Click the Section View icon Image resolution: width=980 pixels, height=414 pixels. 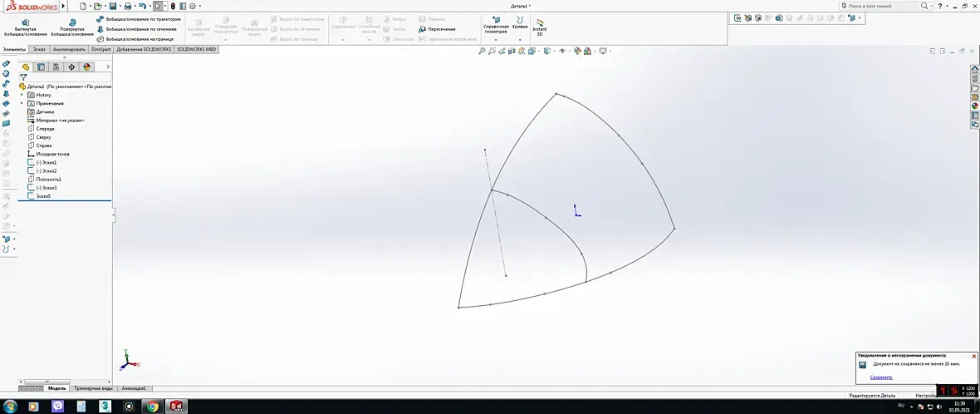coord(512,52)
